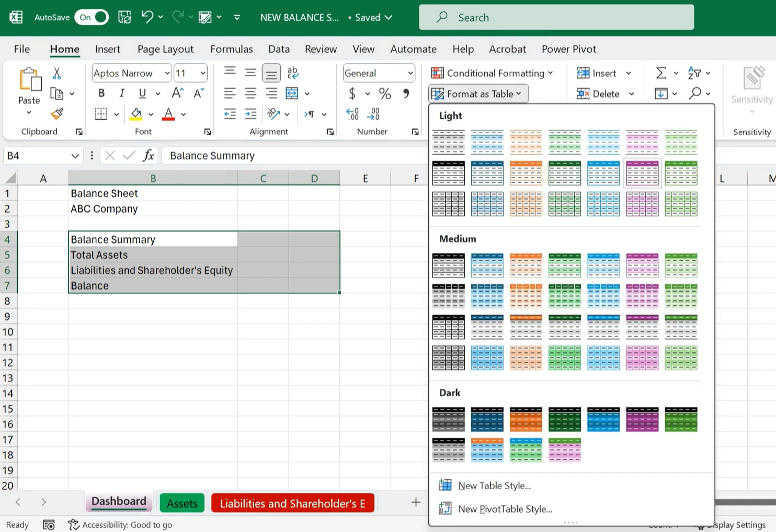Undo the last action
This screenshot has height=532, width=776.
coord(147,17)
